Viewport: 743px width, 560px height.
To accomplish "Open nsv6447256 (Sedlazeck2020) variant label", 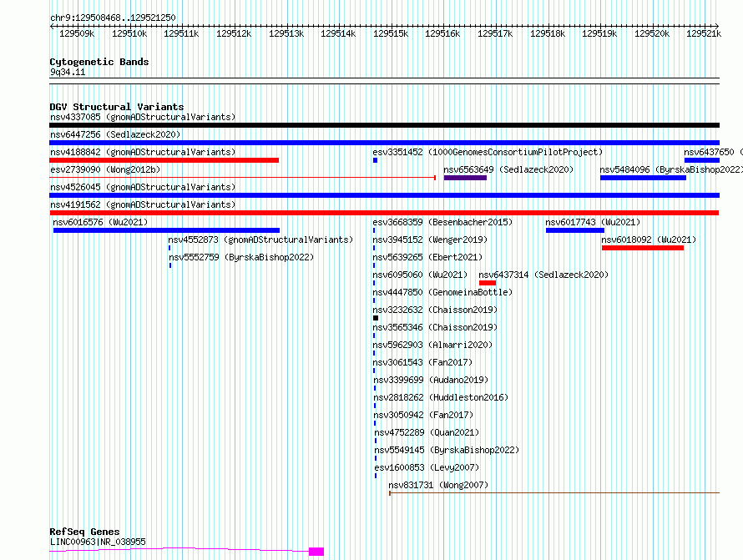I will tap(115, 134).
